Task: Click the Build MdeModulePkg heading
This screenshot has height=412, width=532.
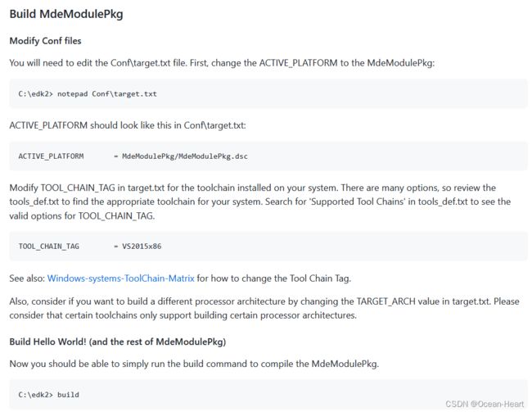Action: click(66, 14)
